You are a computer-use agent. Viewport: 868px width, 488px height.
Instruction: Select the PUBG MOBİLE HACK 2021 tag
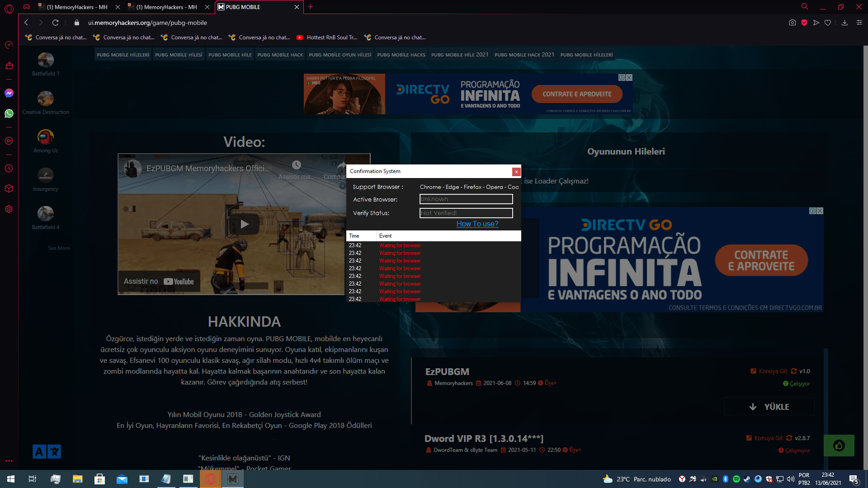point(524,55)
